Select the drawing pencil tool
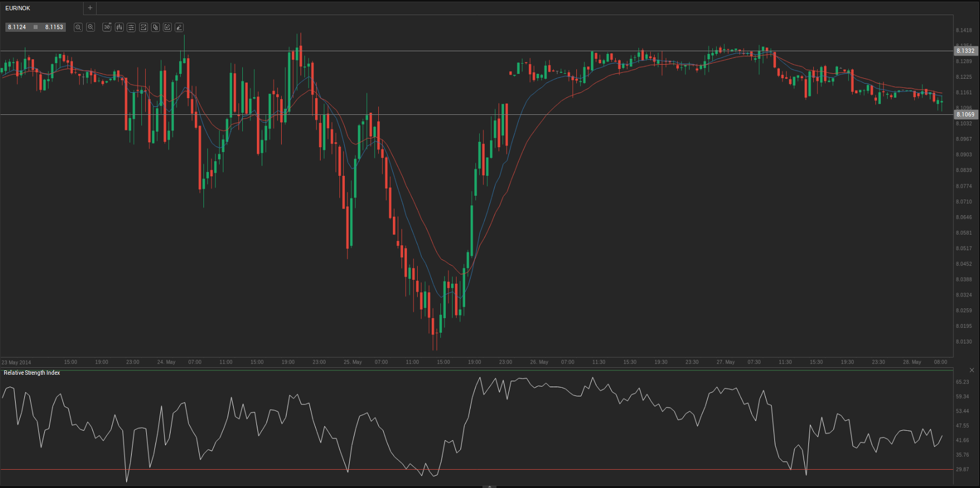The width and height of the screenshot is (980, 488). click(179, 27)
